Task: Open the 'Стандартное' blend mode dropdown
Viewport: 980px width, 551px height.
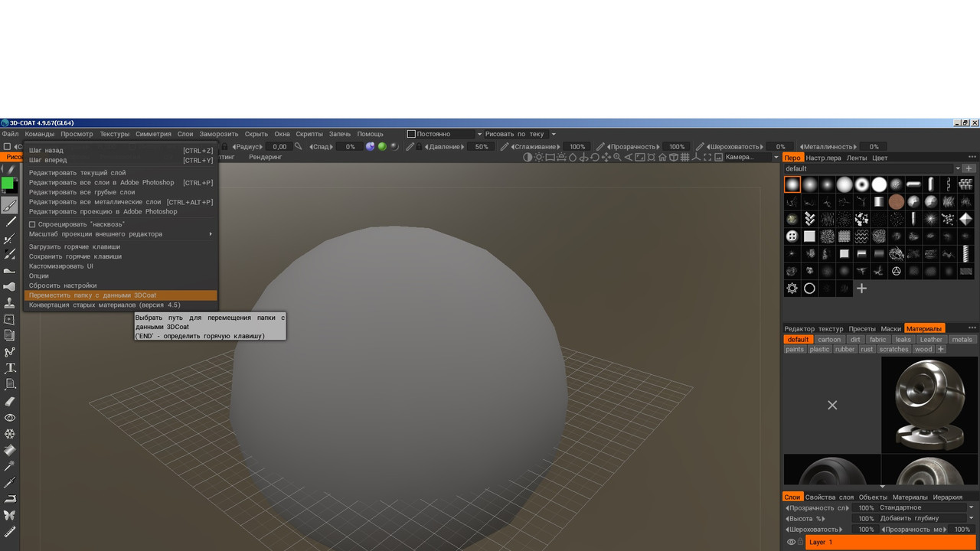Action: tap(927, 507)
